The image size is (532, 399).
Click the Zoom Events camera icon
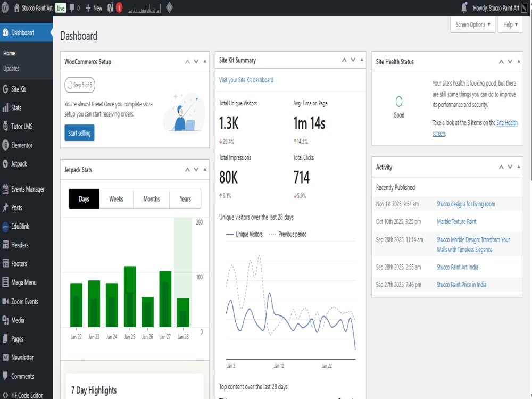5,301
